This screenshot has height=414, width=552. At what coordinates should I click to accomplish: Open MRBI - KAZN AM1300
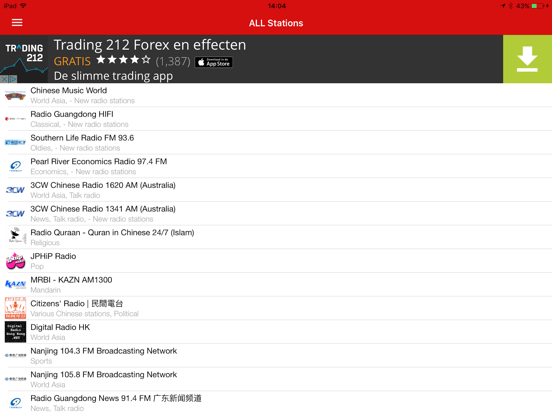click(x=276, y=284)
